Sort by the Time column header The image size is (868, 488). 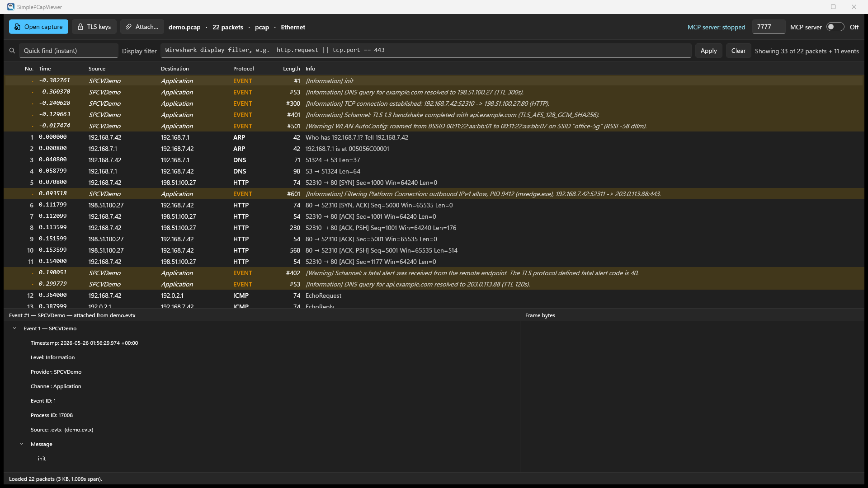tap(45, 69)
